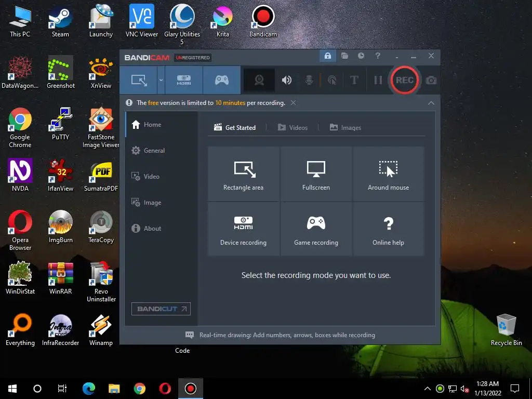Select the Krita desktop icon
The height and width of the screenshot is (399, 532).
222,21
